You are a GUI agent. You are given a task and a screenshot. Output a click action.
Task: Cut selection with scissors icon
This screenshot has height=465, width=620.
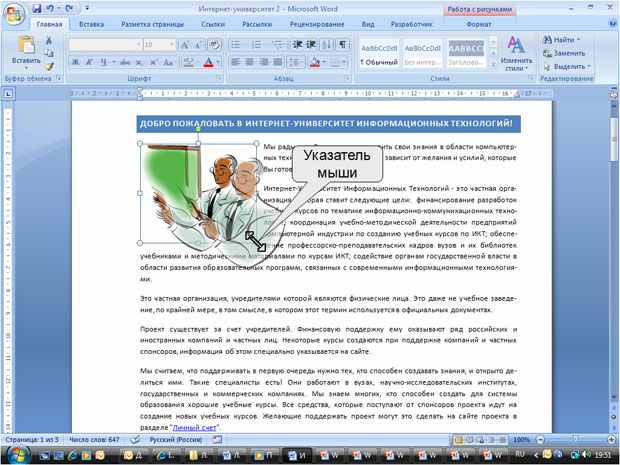click(x=49, y=40)
